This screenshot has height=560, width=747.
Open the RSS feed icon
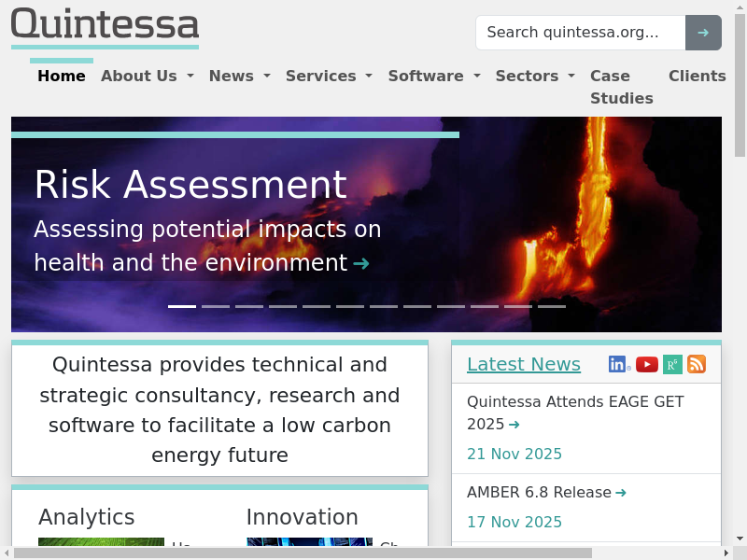697,364
